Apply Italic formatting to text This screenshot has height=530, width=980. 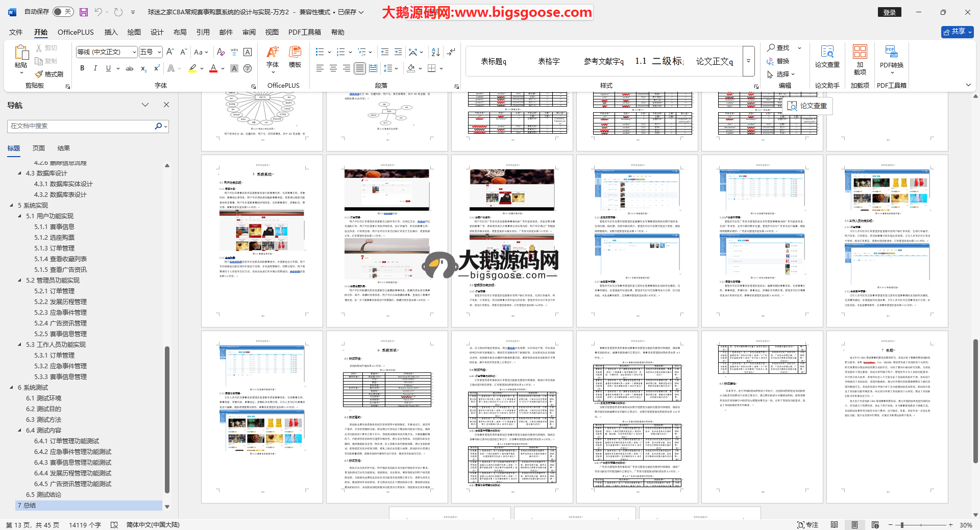pos(95,68)
